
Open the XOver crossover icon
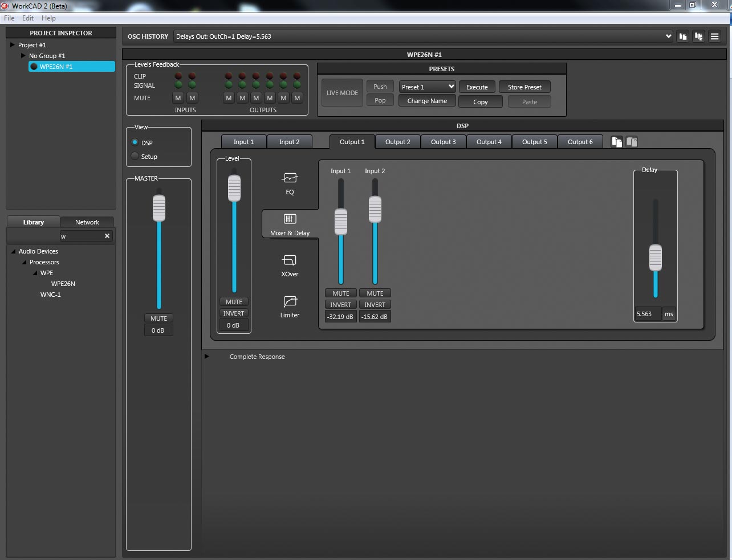point(290,260)
